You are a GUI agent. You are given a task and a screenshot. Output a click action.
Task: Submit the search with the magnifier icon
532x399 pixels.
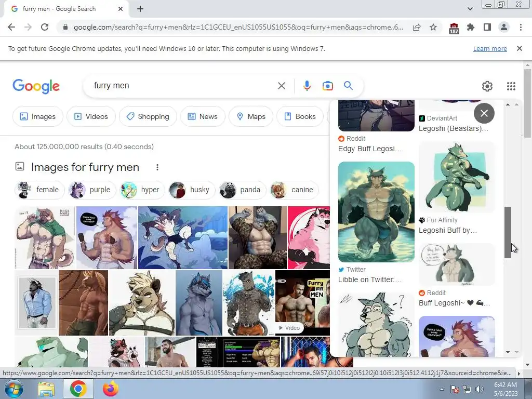pyautogui.click(x=349, y=86)
